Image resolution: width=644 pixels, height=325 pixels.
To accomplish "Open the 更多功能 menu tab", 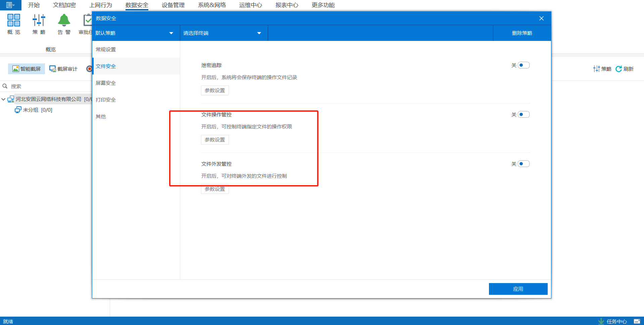I will pos(323,5).
